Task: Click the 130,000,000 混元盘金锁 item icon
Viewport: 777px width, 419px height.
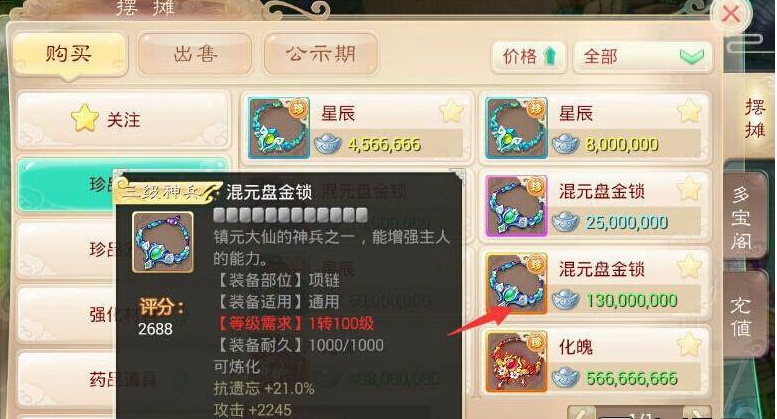Action: pos(516,284)
